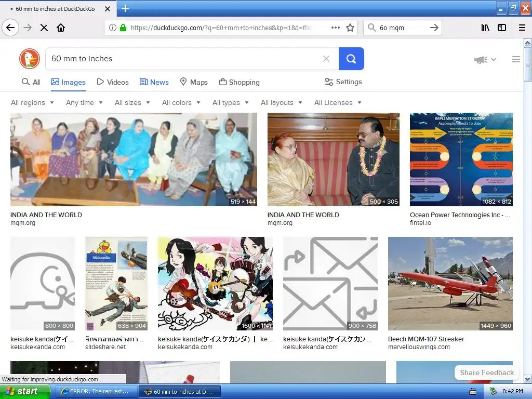Expand the All Licenses filter
Viewport: 532px width, 399px height.
pyautogui.click(x=338, y=102)
